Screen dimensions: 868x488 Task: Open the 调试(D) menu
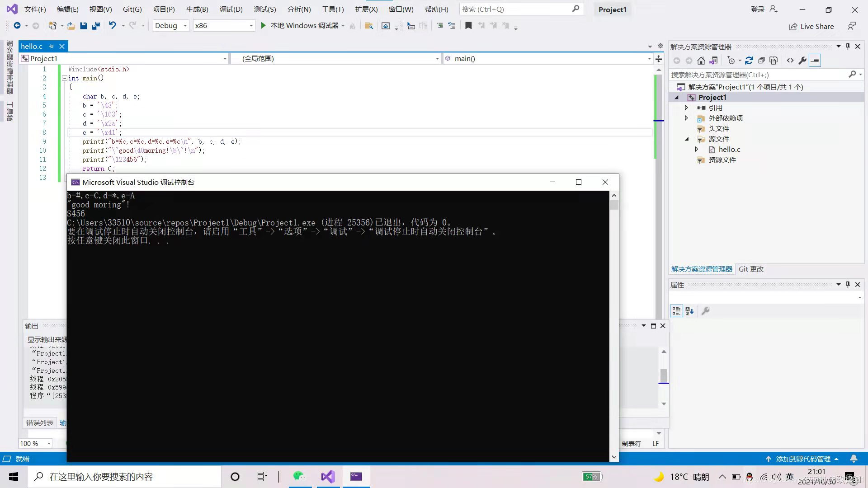coord(231,9)
